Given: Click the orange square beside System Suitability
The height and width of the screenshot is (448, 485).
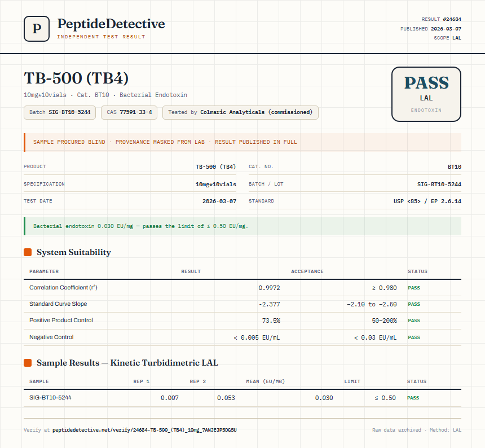Looking at the screenshot, I should coord(28,252).
